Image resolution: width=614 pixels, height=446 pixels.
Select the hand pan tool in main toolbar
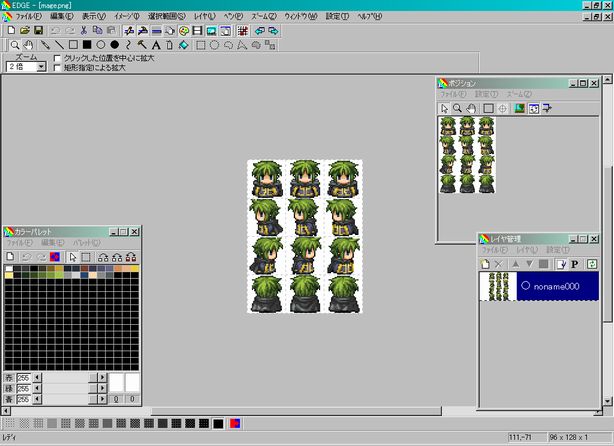tap(28, 45)
